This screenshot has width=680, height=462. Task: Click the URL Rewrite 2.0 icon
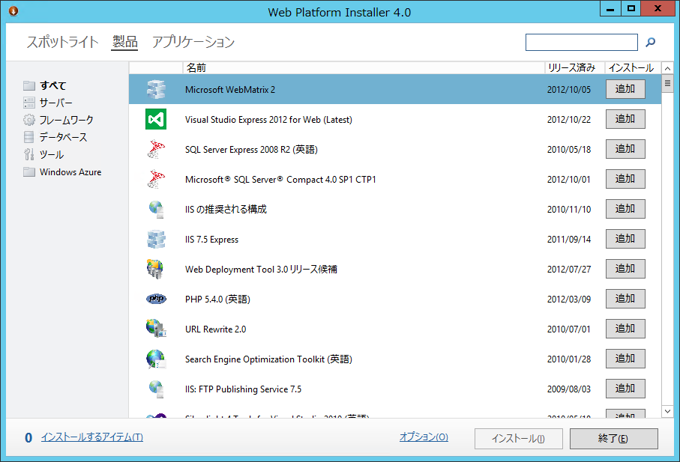point(156,329)
